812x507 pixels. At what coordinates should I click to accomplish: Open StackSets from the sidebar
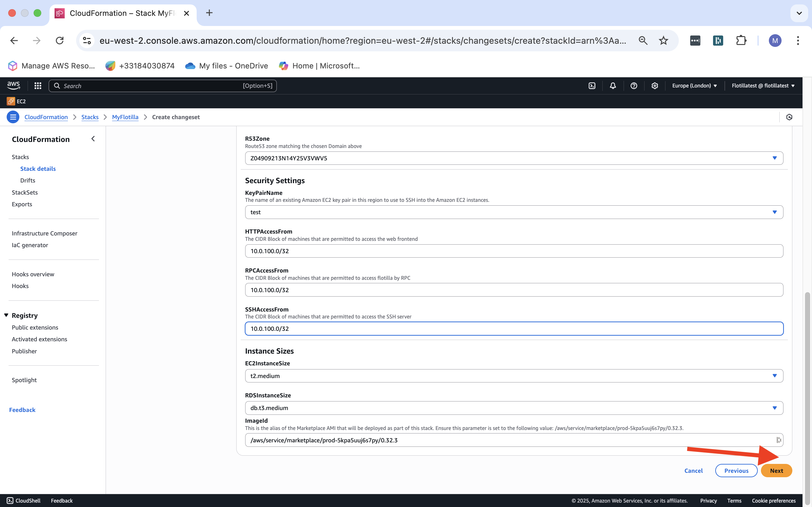[x=24, y=192]
